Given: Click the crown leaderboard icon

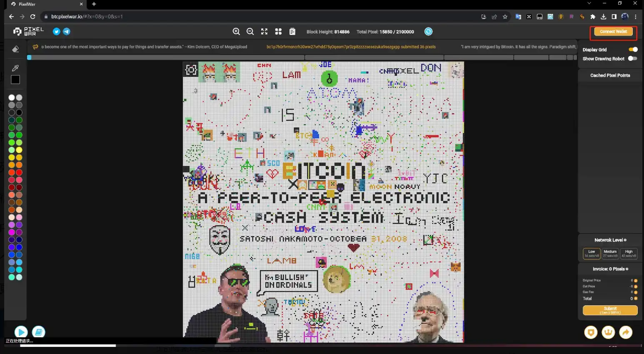Looking at the screenshot, I should tap(608, 332).
